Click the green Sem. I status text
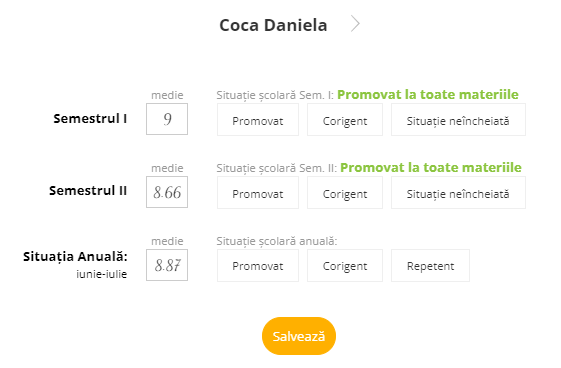The image size is (561, 368). pos(428,94)
